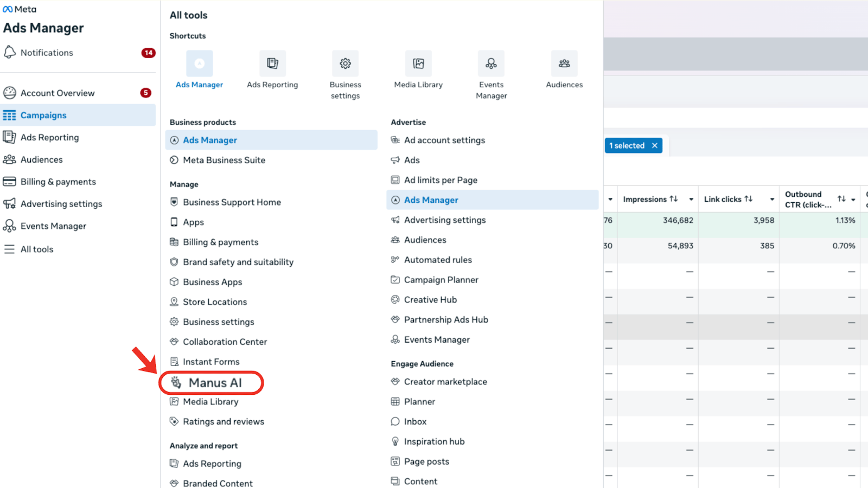Click the Audiences shortcut icon tile
Image resolution: width=868 pixels, height=488 pixels.
pyautogui.click(x=564, y=63)
